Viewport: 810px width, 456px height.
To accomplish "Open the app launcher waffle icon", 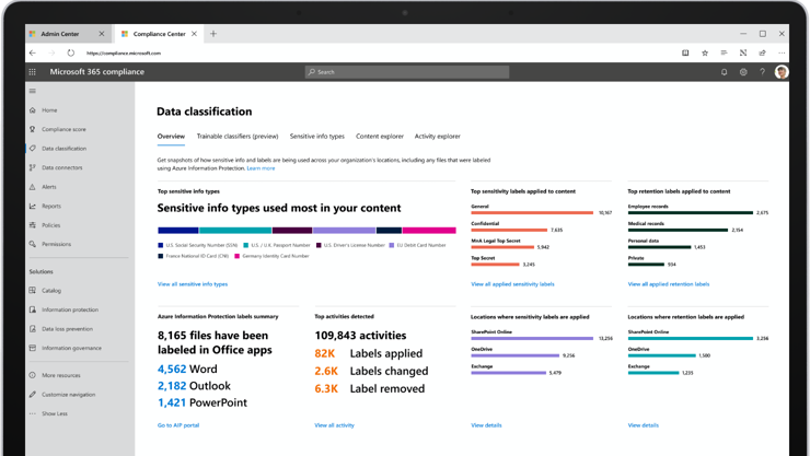I will click(x=33, y=72).
